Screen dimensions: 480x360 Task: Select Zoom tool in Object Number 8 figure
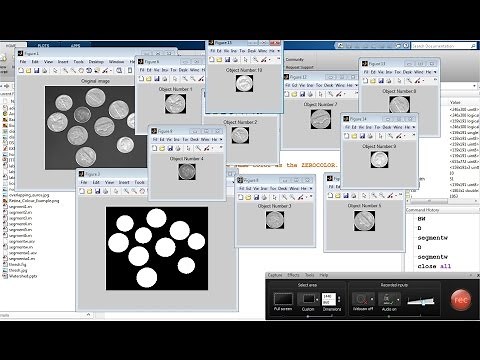click(409, 81)
